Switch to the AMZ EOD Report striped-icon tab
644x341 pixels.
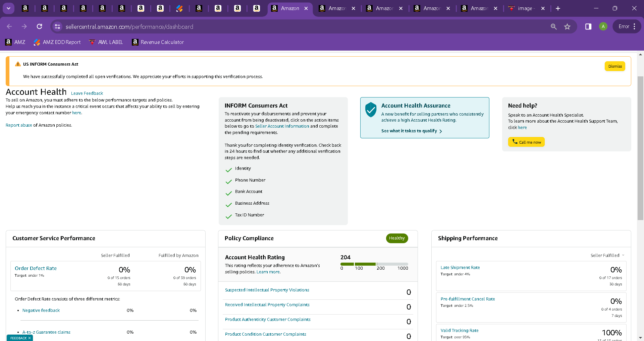[x=179, y=8]
